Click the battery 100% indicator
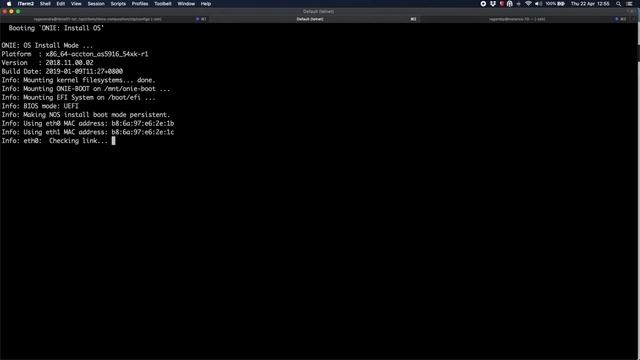The width and height of the screenshot is (640, 360). [x=555, y=4]
